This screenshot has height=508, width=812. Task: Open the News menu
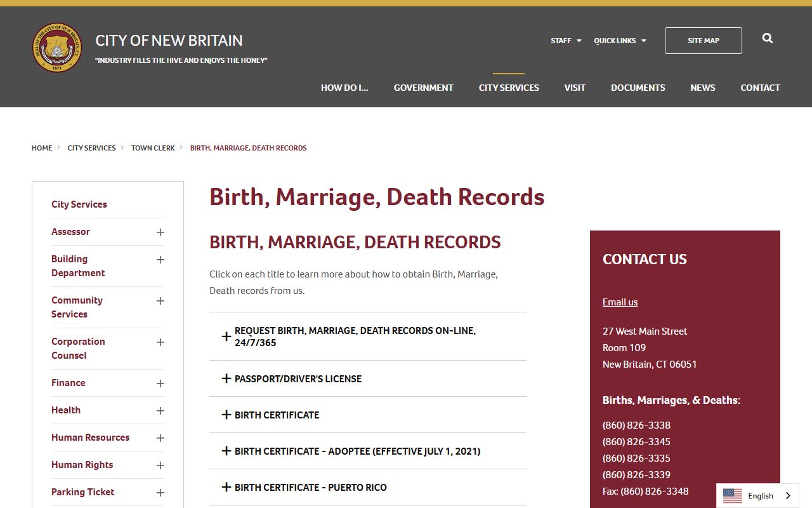tap(703, 88)
